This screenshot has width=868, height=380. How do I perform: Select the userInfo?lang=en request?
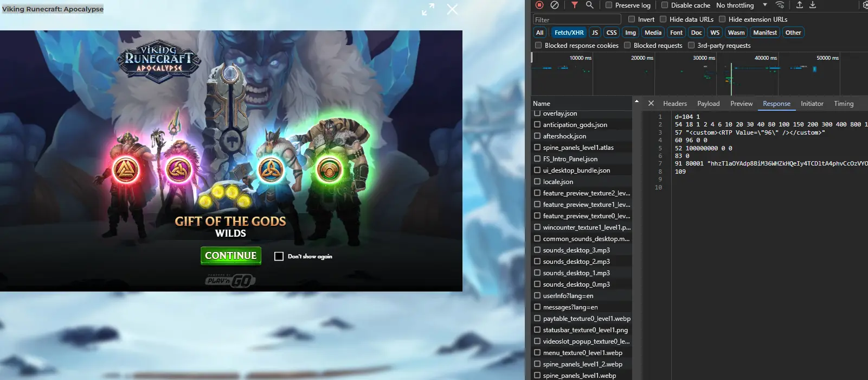tap(582, 296)
